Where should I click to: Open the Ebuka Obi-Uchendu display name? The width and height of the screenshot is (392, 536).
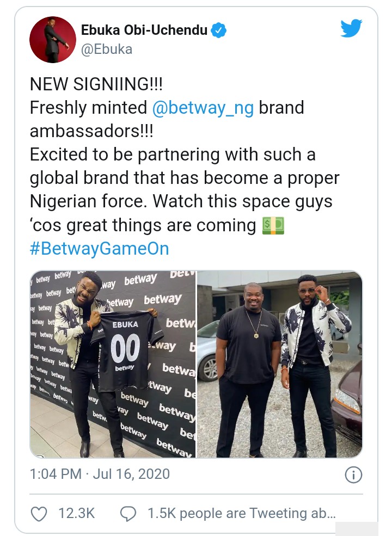pos(144,30)
